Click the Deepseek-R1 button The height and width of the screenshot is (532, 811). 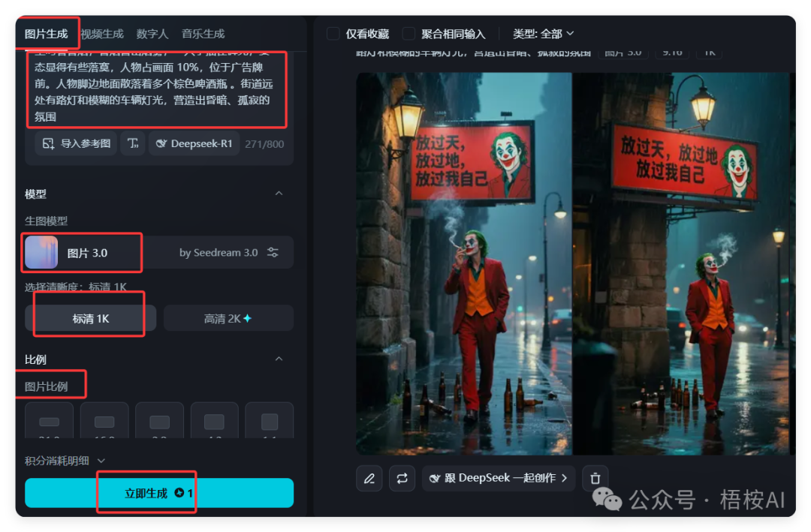coord(194,144)
